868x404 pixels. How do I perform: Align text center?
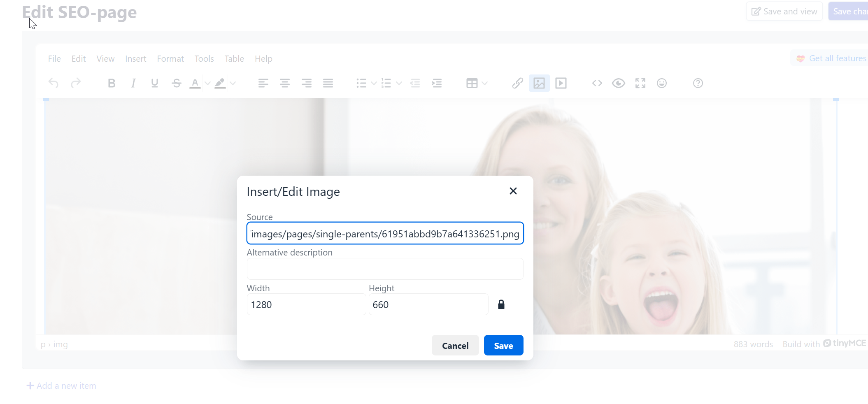coord(285,83)
